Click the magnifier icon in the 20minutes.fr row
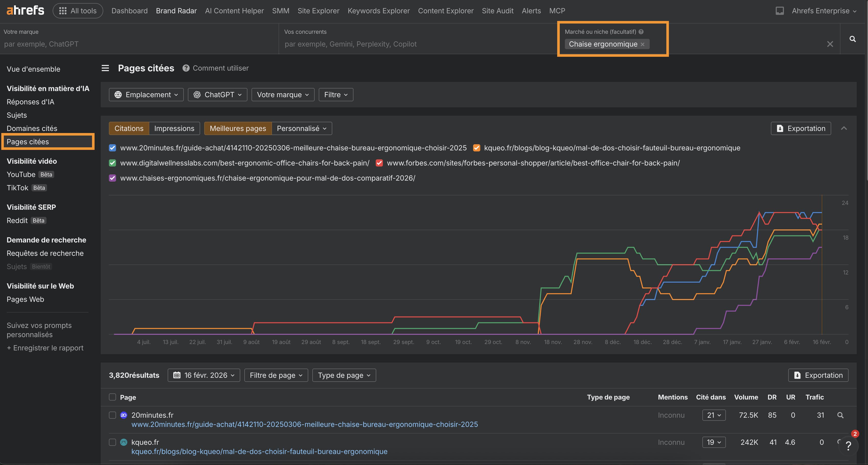The height and width of the screenshot is (465, 868). coord(840,415)
